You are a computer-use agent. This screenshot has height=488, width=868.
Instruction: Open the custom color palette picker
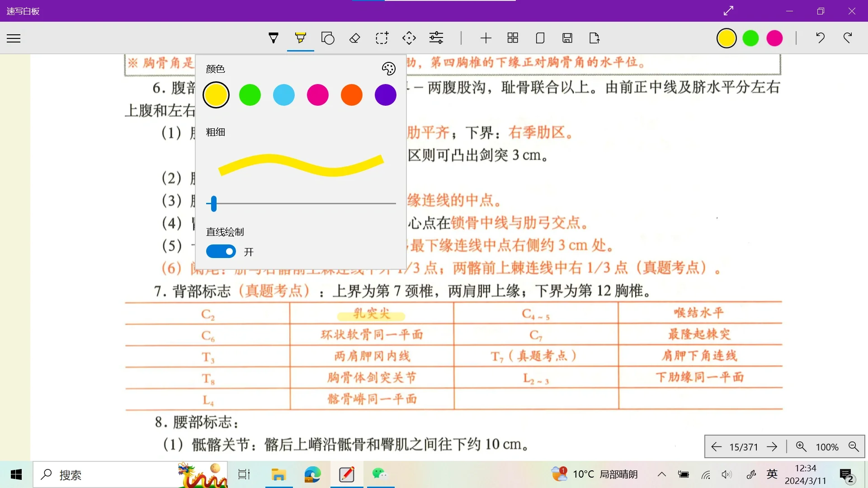[388, 68]
